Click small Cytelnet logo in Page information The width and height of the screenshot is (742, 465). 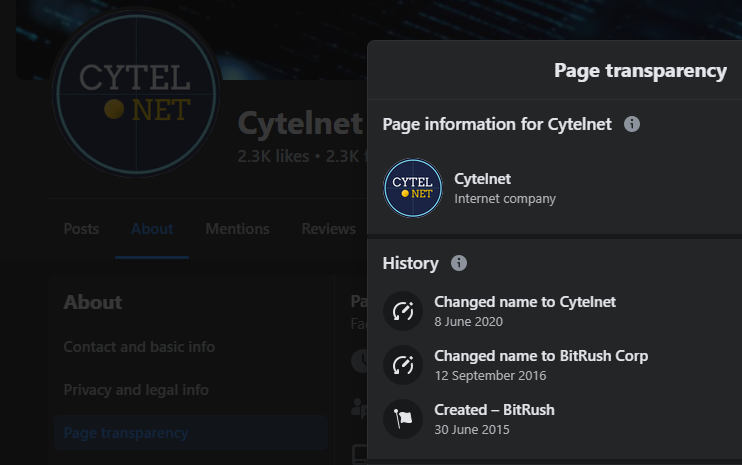click(412, 188)
